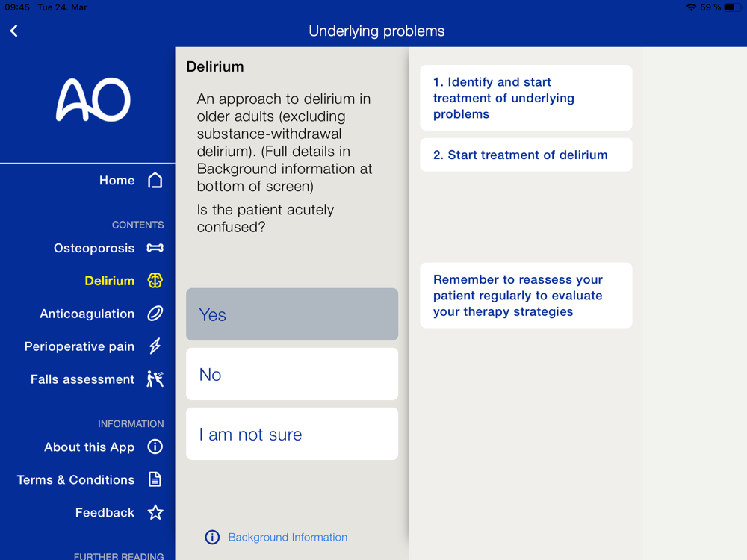Tap the CONTENTS section label
This screenshot has width=747, height=560.
point(137,225)
